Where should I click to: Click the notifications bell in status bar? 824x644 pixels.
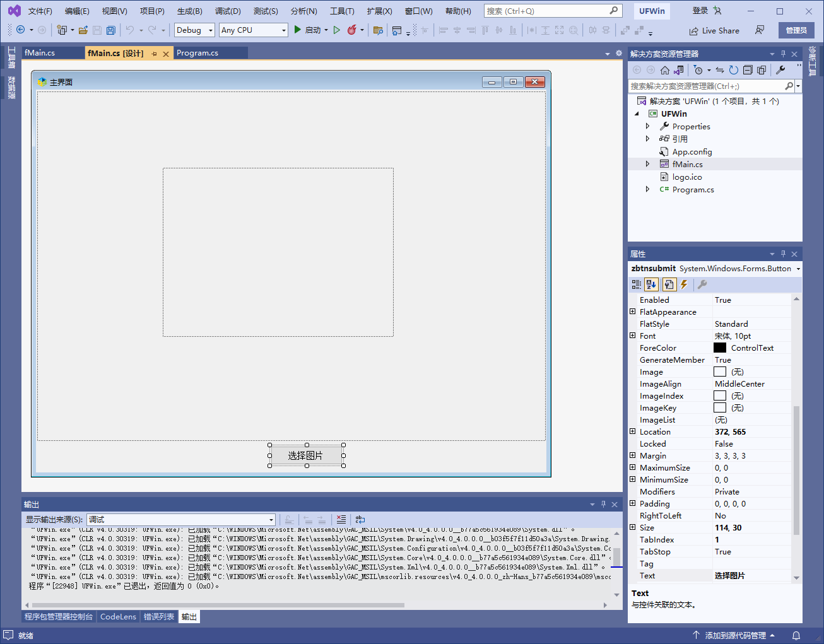pyautogui.click(x=796, y=635)
